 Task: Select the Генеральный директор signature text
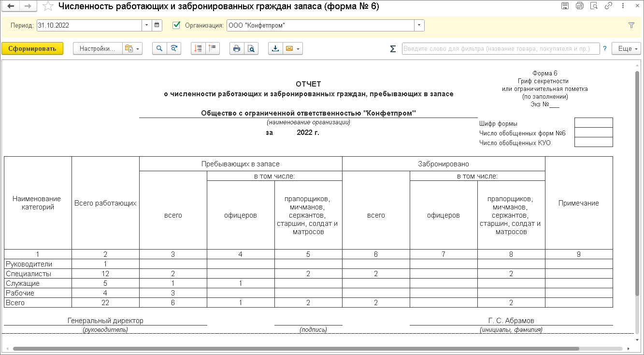105,321
